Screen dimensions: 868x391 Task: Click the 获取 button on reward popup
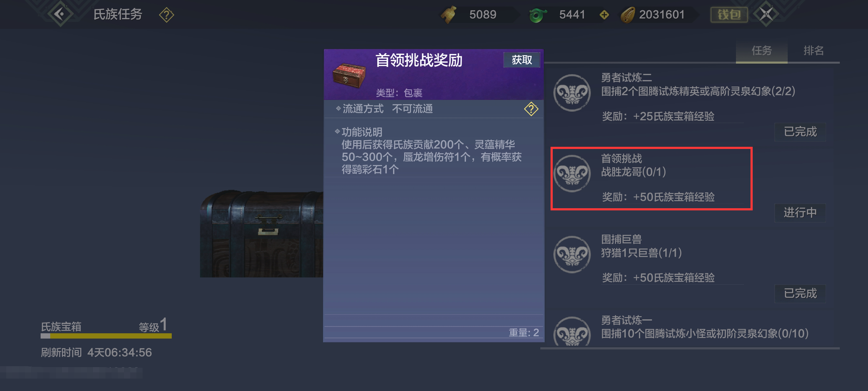click(522, 60)
